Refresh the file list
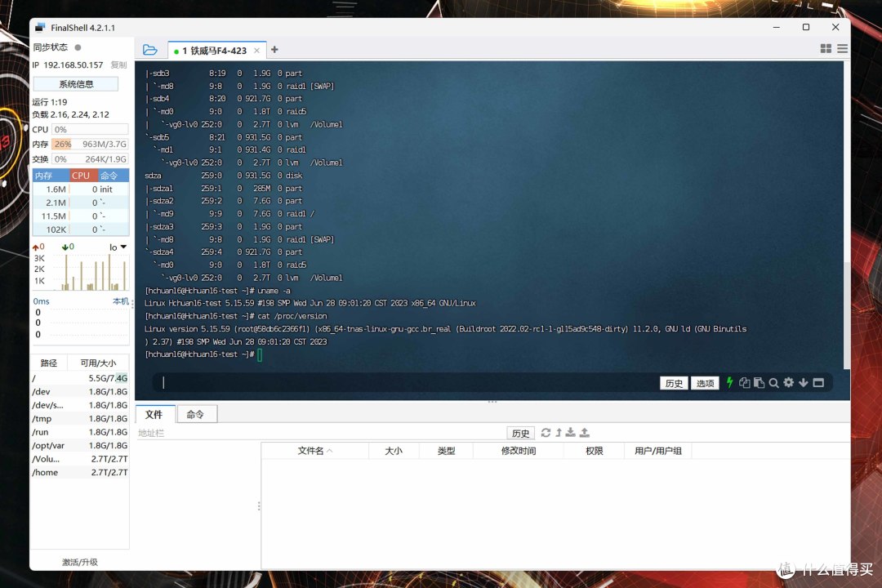Viewport: 882px width, 588px height. 546,432
